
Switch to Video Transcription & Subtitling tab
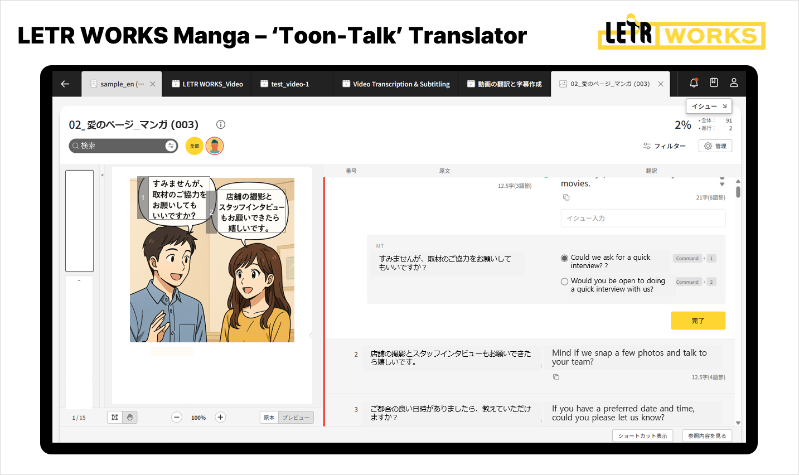click(x=396, y=84)
